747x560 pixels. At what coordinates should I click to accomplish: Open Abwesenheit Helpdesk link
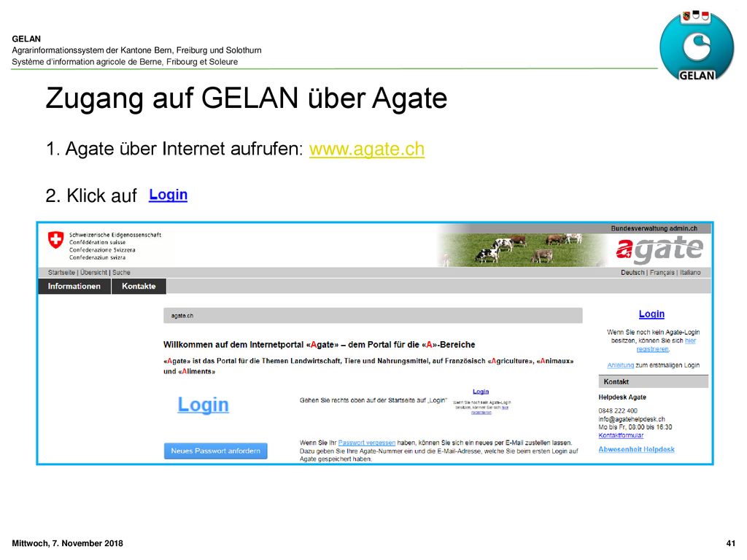pos(636,449)
